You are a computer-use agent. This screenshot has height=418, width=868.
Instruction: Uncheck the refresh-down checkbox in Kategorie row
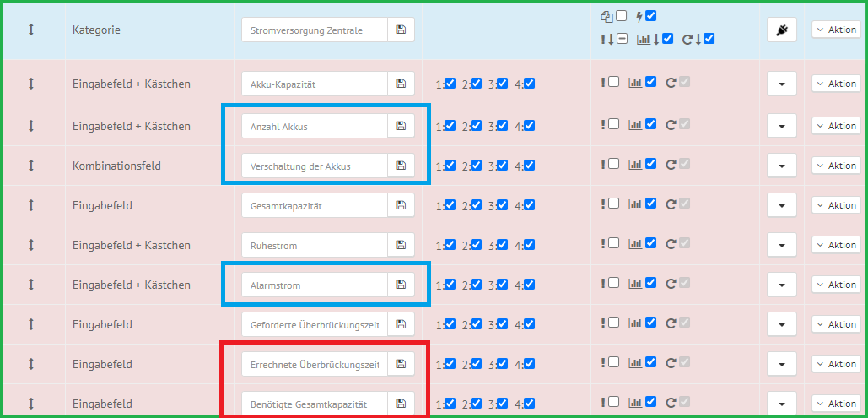point(709,39)
